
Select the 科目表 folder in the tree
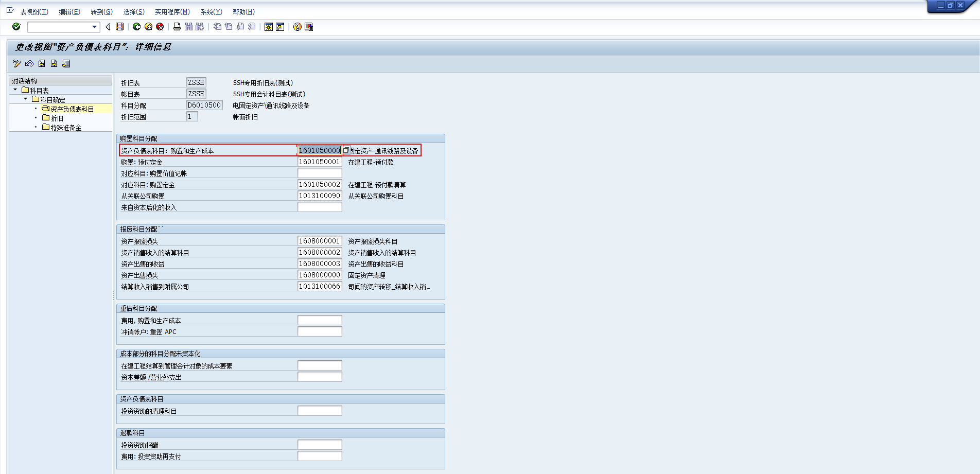39,91
